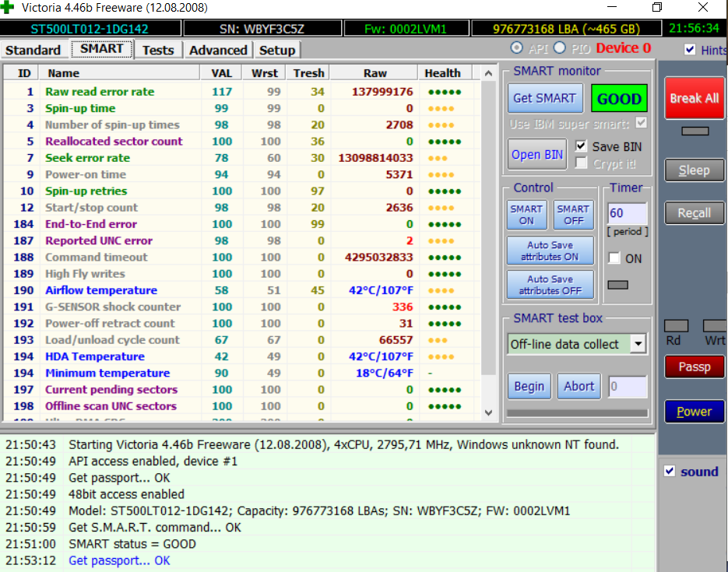Enable the Crypt it! checkbox

pos(581,163)
